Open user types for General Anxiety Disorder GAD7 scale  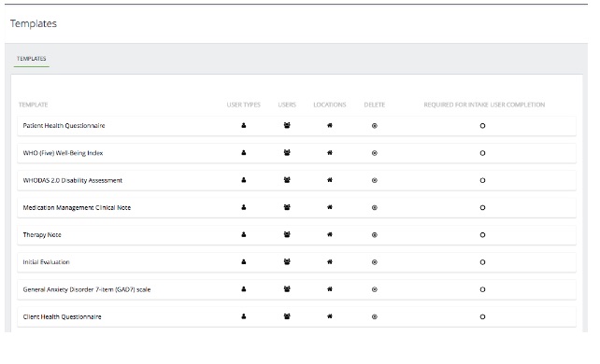pos(243,289)
